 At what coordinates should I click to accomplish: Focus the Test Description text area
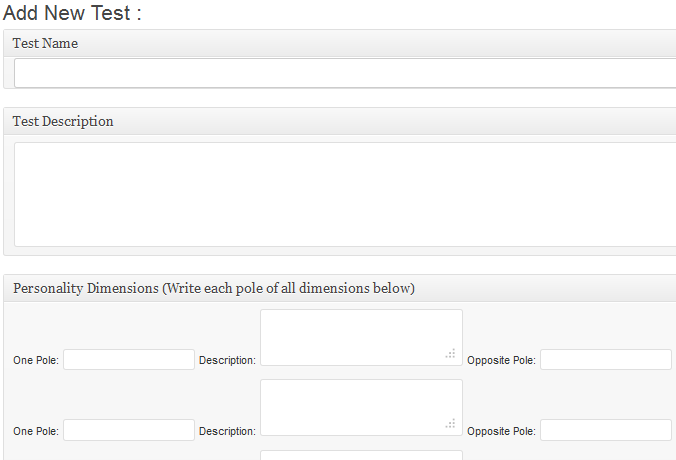click(345, 194)
